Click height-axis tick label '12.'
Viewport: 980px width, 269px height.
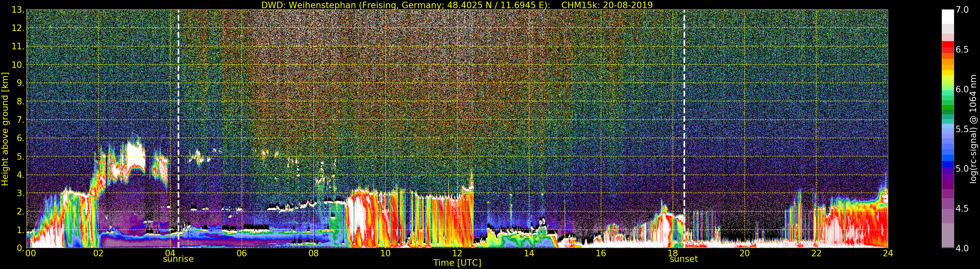(x=18, y=28)
